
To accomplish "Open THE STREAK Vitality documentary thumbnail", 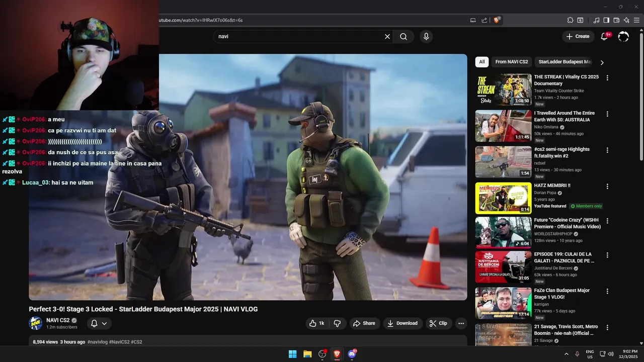I will pos(503,89).
